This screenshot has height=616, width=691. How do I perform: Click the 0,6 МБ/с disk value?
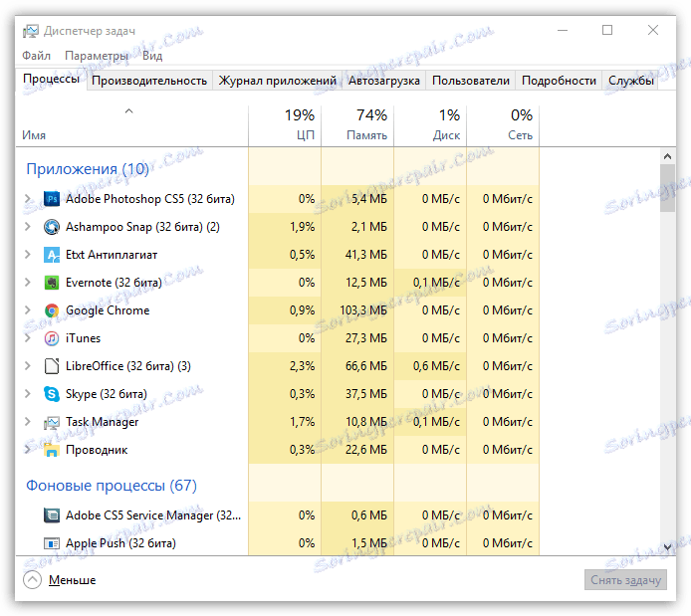click(x=436, y=366)
